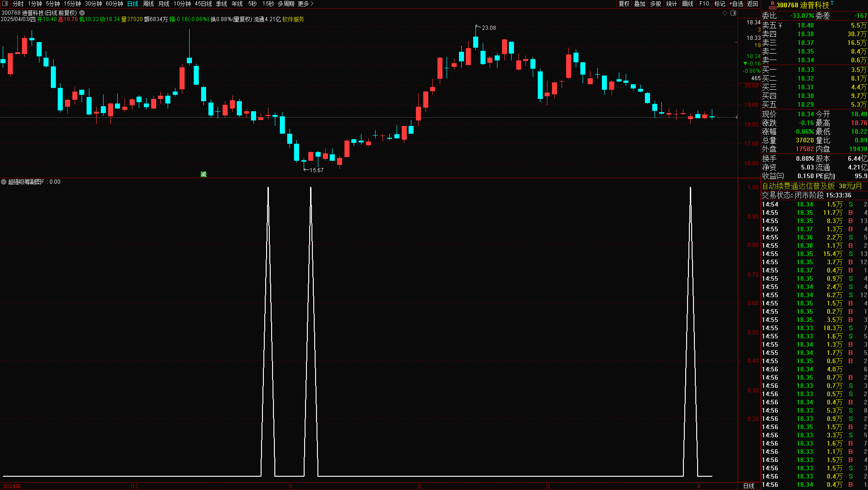868x490 pixels.
Task: Click the 软件服务 sector link
Action: [293, 19]
